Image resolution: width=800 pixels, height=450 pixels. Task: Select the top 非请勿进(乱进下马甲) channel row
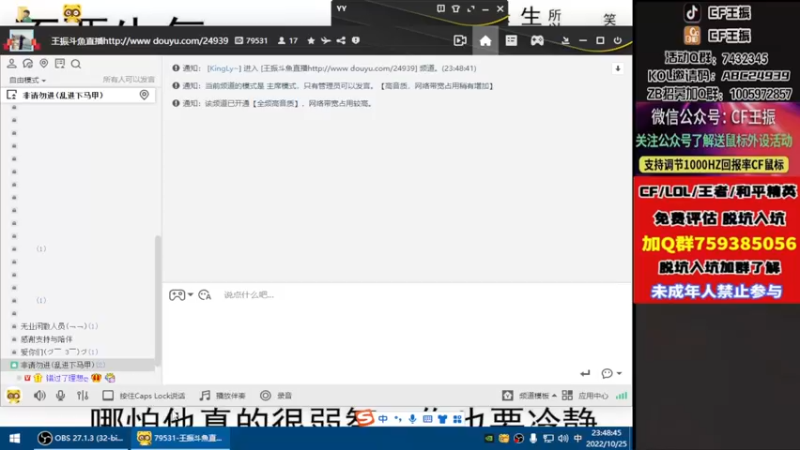pos(79,95)
